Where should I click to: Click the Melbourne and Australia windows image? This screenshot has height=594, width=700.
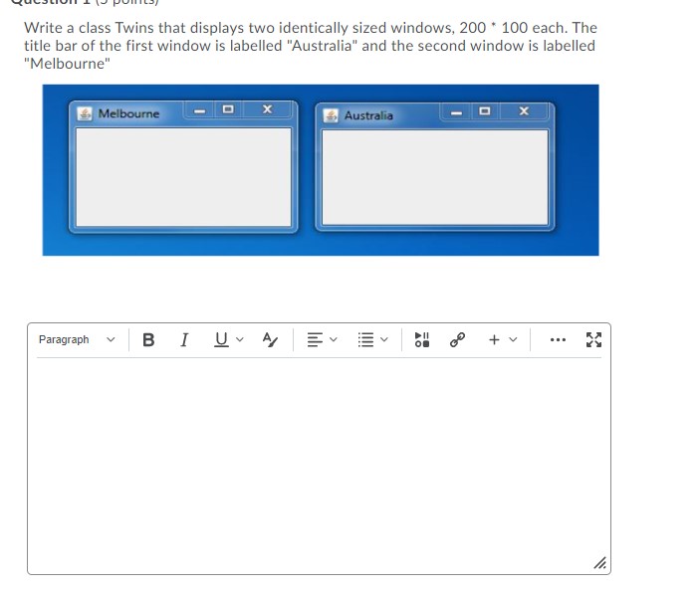click(x=321, y=170)
